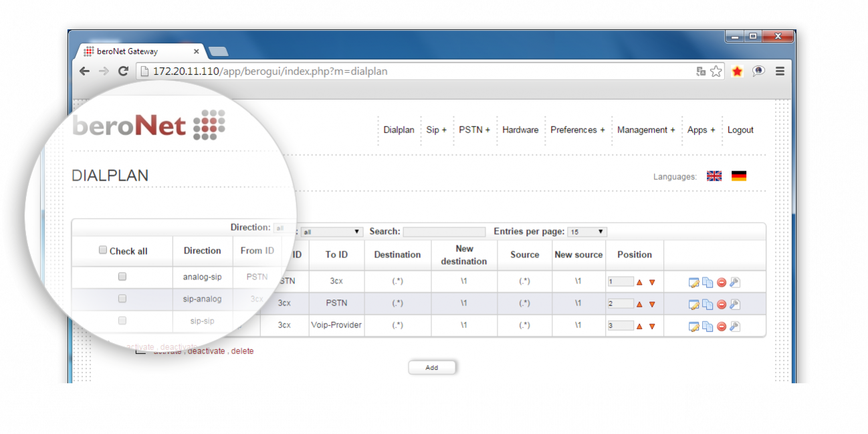Expand the Apps + menu

pos(701,130)
